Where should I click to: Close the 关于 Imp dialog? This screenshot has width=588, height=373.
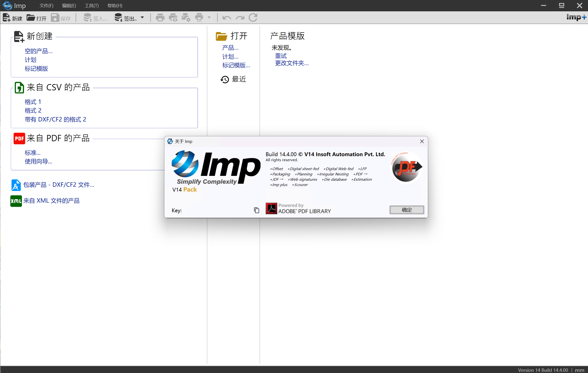click(422, 141)
